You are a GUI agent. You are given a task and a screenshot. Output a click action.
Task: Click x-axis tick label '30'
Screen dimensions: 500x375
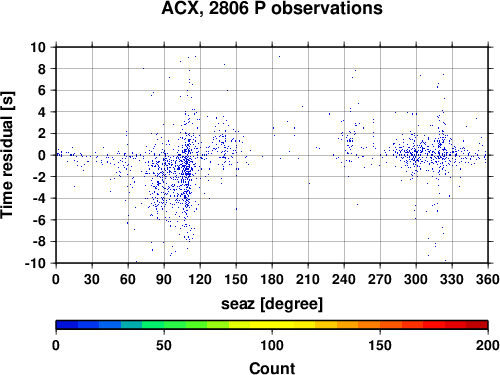pyautogui.click(x=92, y=279)
